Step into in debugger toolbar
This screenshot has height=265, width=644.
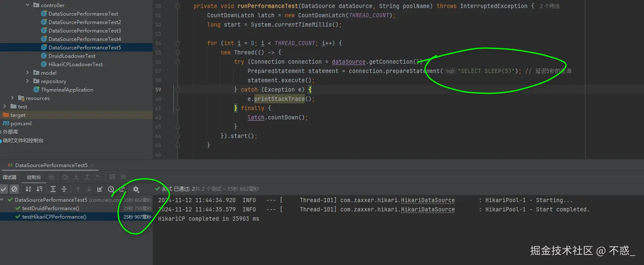click(x=76, y=177)
